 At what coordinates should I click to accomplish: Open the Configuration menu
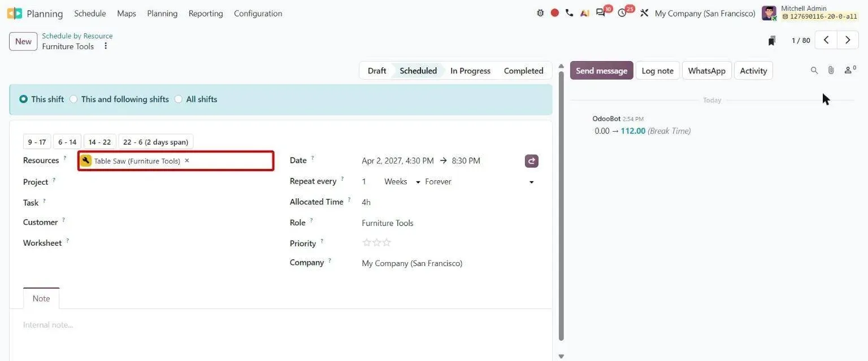click(258, 13)
